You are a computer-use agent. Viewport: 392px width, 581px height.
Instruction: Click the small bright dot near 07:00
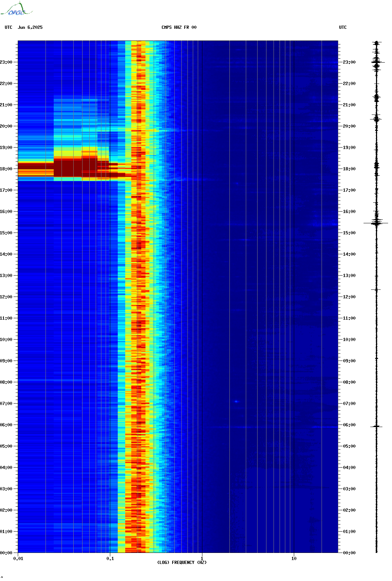click(x=236, y=401)
